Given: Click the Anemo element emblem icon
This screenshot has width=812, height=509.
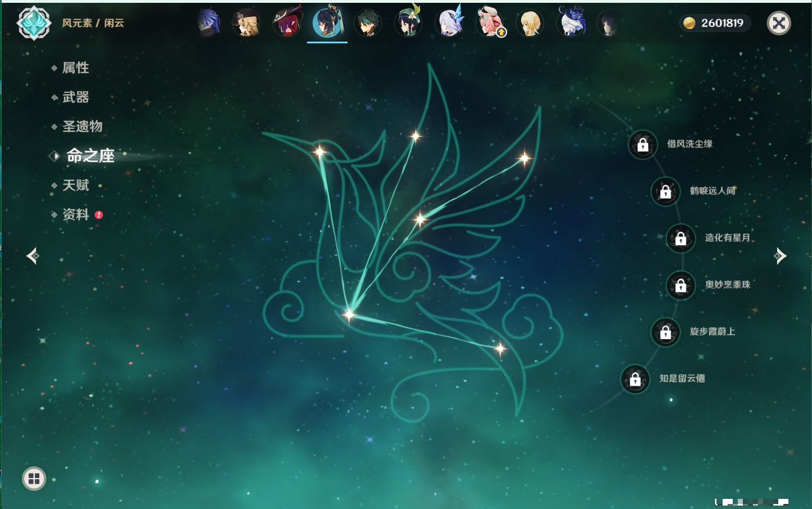Looking at the screenshot, I should (34, 23).
